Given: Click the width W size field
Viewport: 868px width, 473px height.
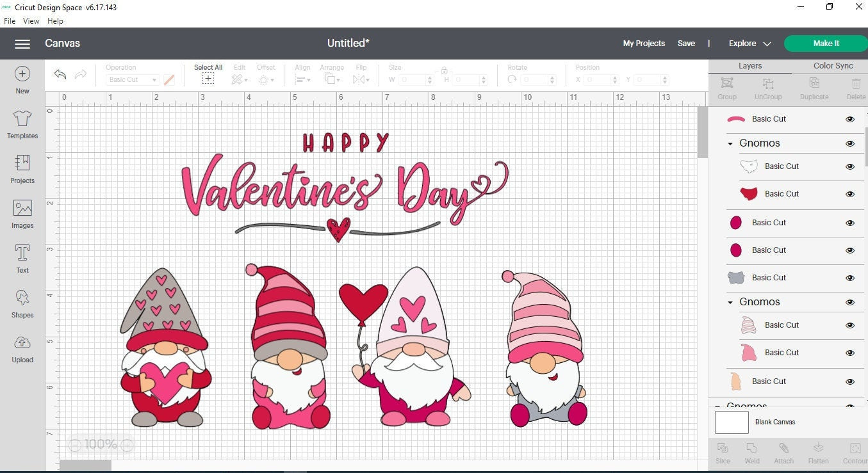Looking at the screenshot, I should pos(416,80).
